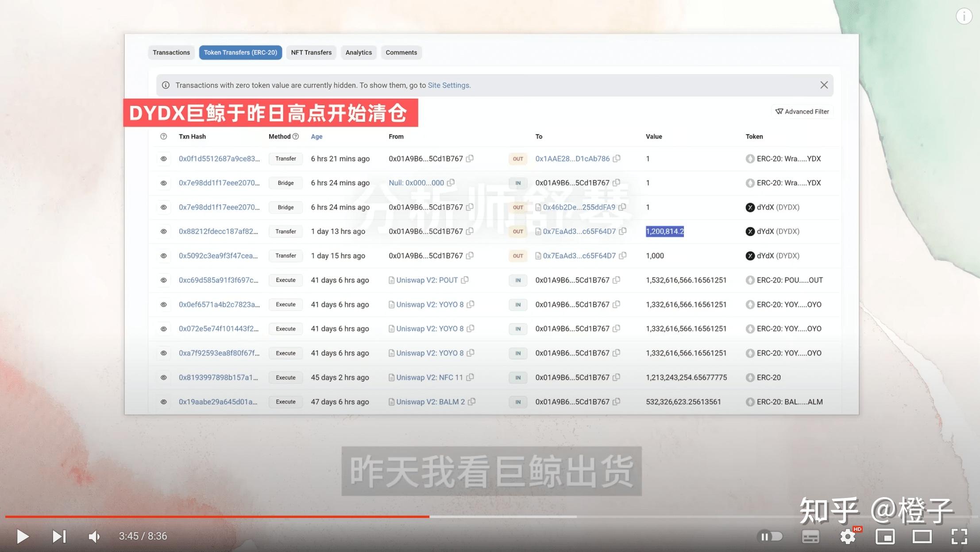Switch to theater mode
The width and height of the screenshot is (980, 552).
(x=922, y=537)
